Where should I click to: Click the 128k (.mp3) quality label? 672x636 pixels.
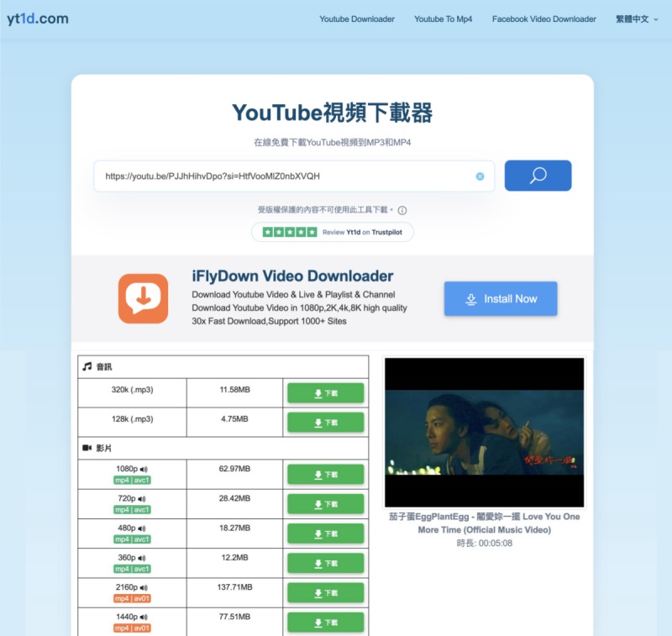point(133,419)
